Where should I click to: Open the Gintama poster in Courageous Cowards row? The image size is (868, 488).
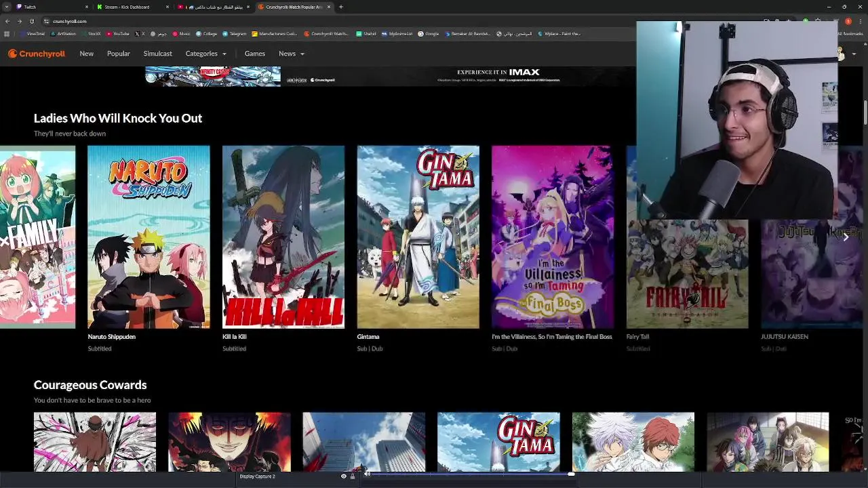[498, 442]
